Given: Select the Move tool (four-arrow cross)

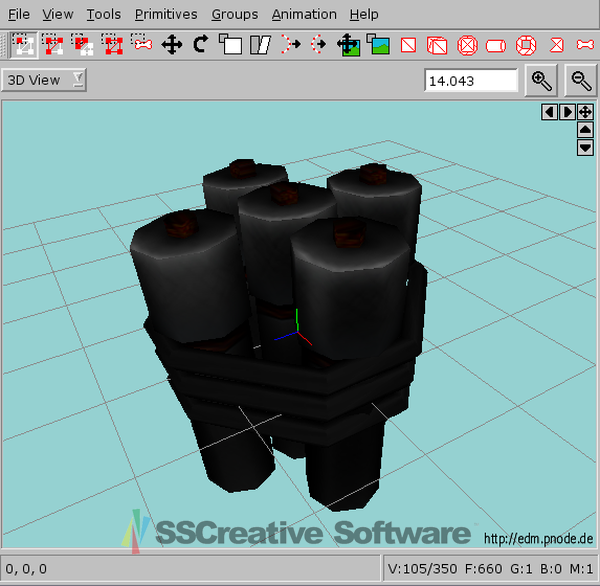Looking at the screenshot, I should click(x=171, y=45).
